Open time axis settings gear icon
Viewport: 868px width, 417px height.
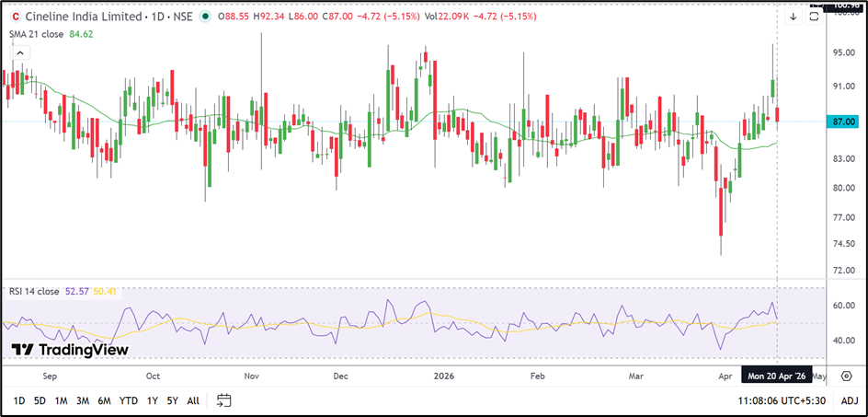click(x=845, y=376)
